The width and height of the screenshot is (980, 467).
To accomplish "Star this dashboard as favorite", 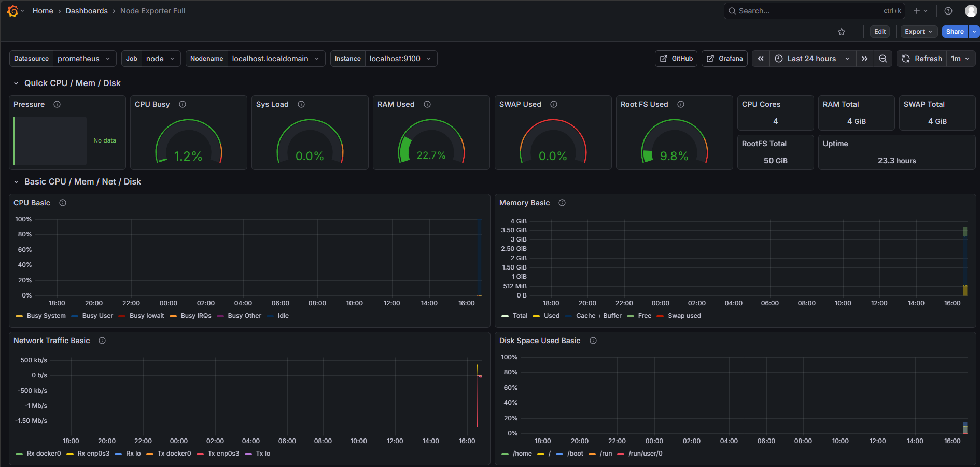I will click(842, 32).
